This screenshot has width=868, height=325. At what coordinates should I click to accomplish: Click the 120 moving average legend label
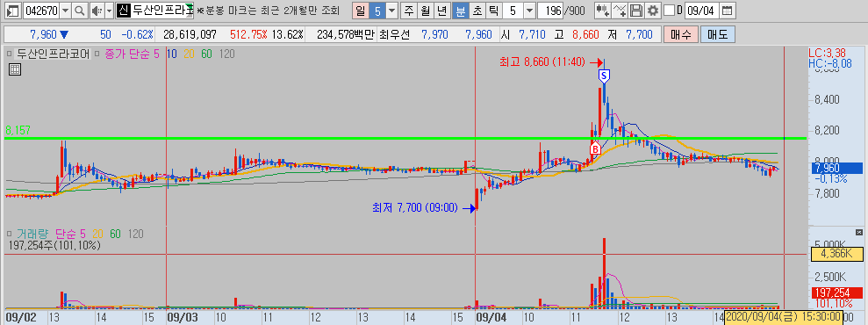point(227,54)
